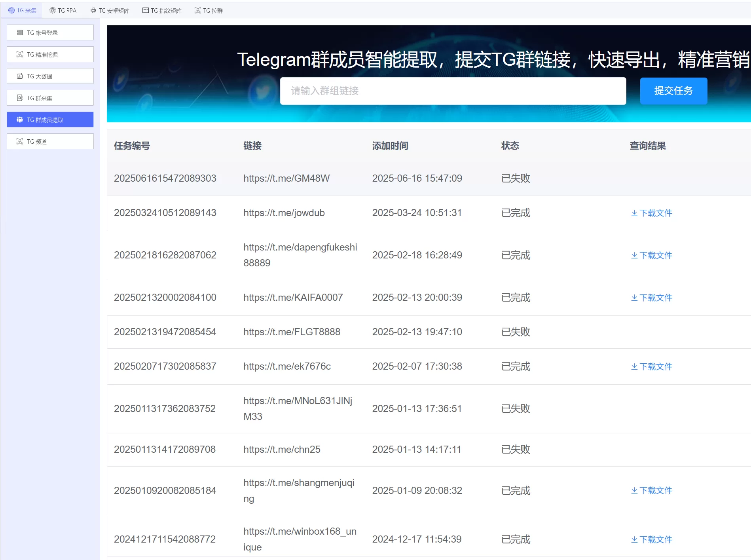The width and height of the screenshot is (751, 560).
Task: Download file for dapengfukeshi88889 task
Action: click(651, 255)
